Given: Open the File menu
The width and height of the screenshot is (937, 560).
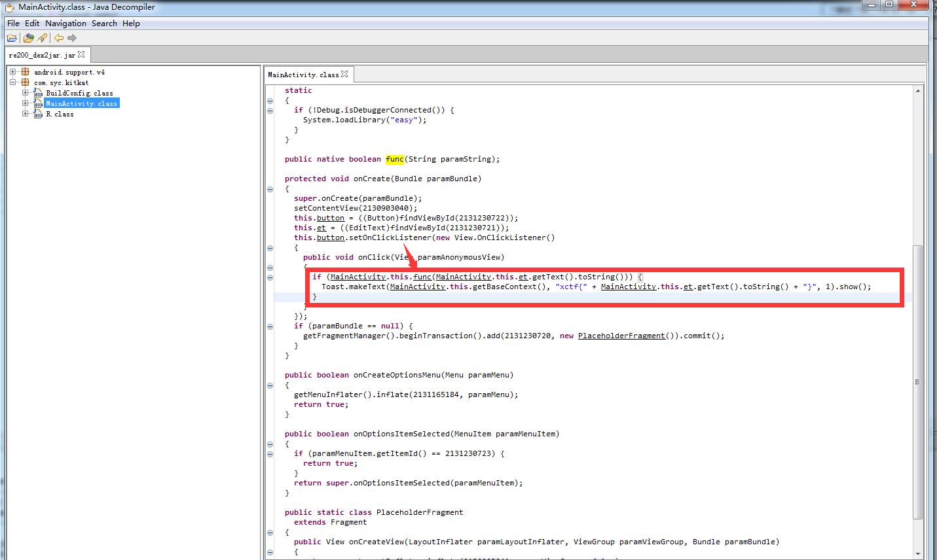Looking at the screenshot, I should [13, 24].
